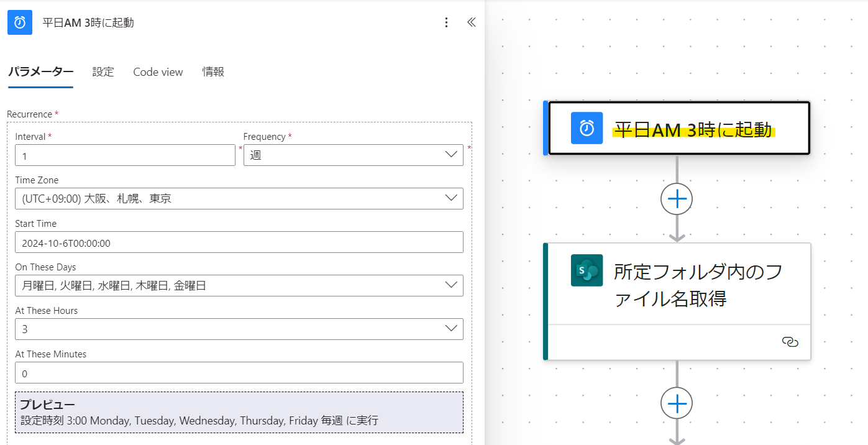
Task: Click the SharePoint icon on the file name action
Action: [587, 270]
